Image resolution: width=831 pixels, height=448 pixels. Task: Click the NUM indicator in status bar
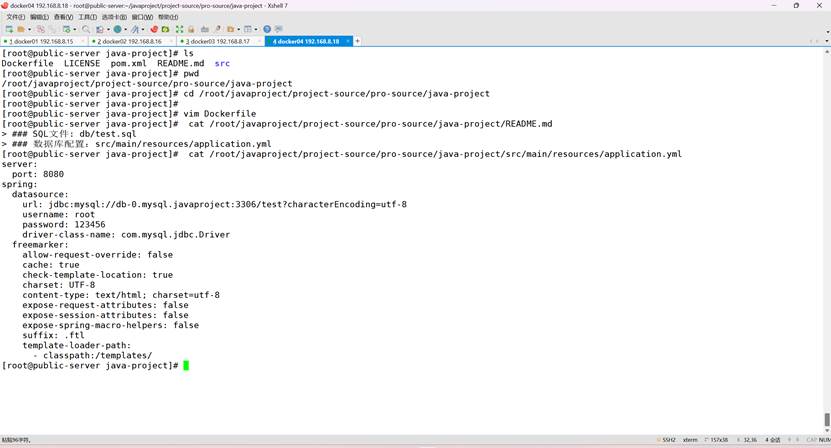tap(825, 440)
